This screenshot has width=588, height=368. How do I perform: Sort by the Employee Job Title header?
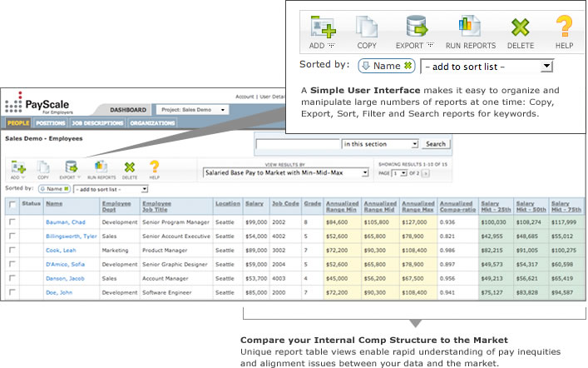coord(156,206)
